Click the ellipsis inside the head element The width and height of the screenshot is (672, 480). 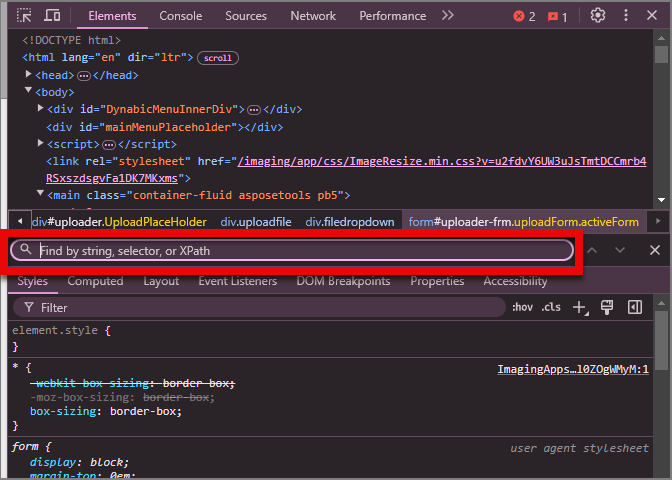tap(84, 76)
